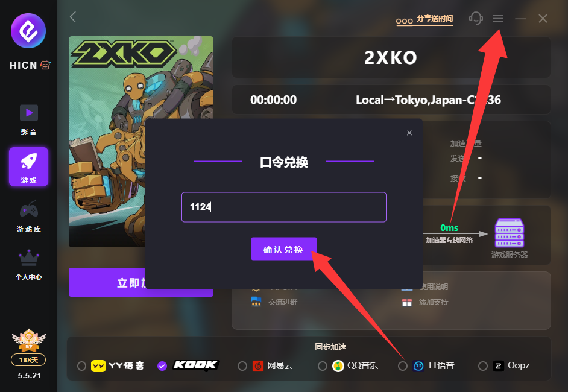Open the 影音 video section
568x392 pixels.
tap(28, 120)
